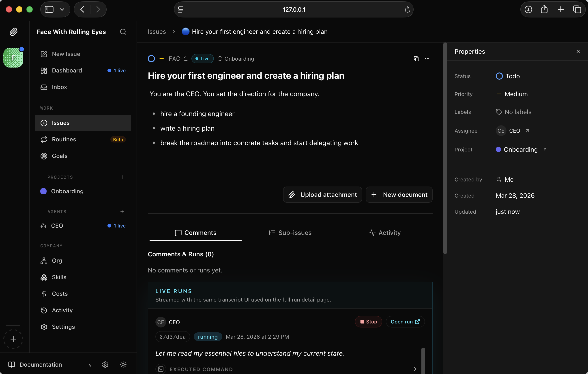Screen dimensions: 588x374
Task: Switch to the Sub-issues tab
Action: [290, 233]
